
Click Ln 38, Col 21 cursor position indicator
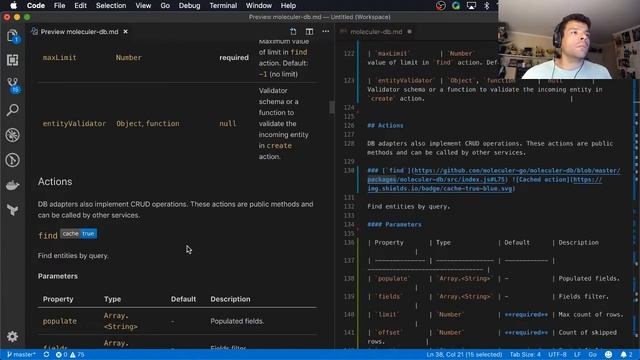pyautogui.click(x=464, y=354)
